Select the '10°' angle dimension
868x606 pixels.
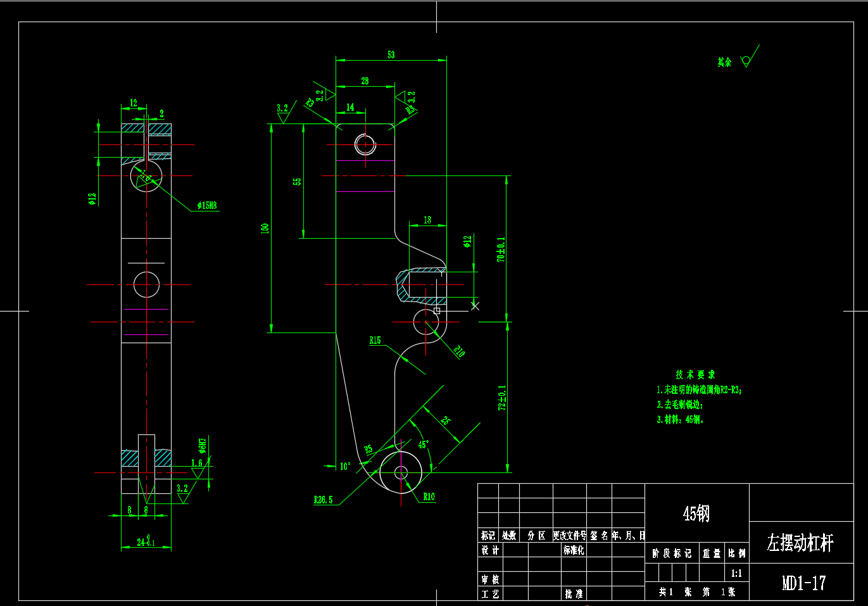click(x=345, y=467)
